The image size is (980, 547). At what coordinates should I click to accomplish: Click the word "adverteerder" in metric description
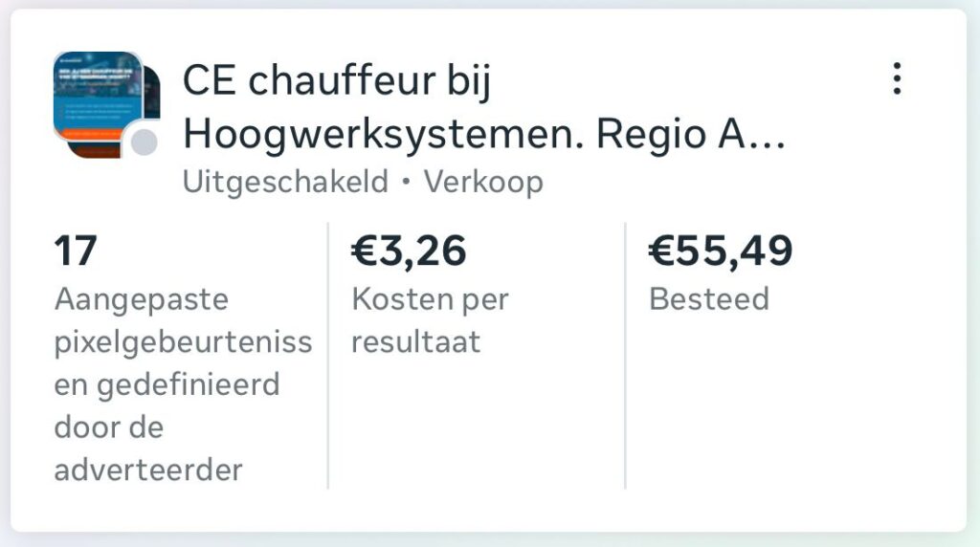148,470
